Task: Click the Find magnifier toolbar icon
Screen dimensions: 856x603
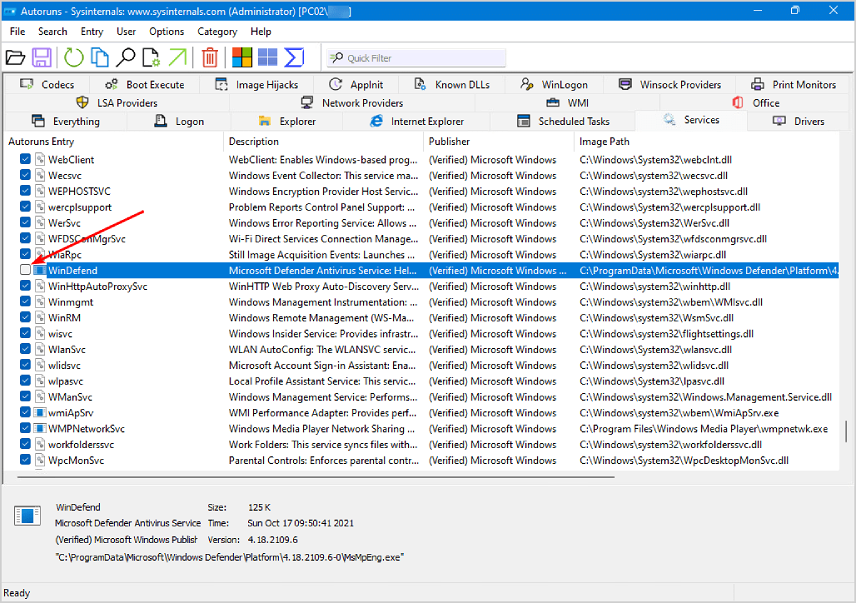Action: pos(126,57)
